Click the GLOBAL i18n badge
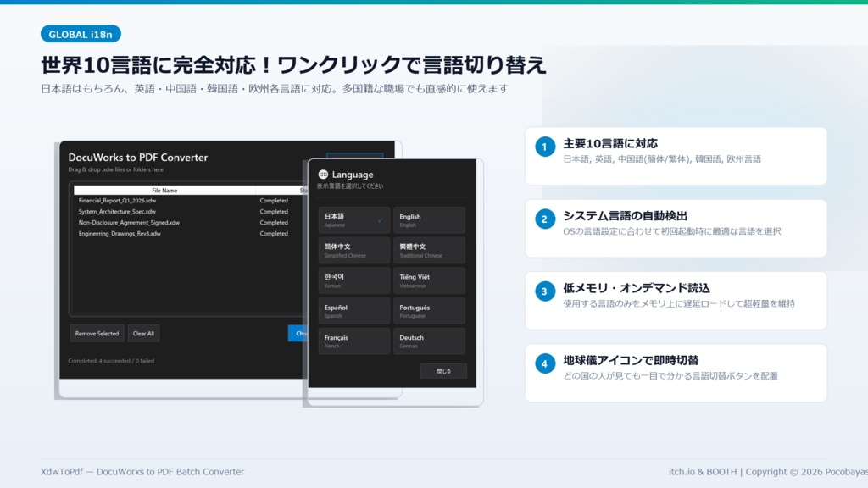868x488 pixels. tap(81, 34)
